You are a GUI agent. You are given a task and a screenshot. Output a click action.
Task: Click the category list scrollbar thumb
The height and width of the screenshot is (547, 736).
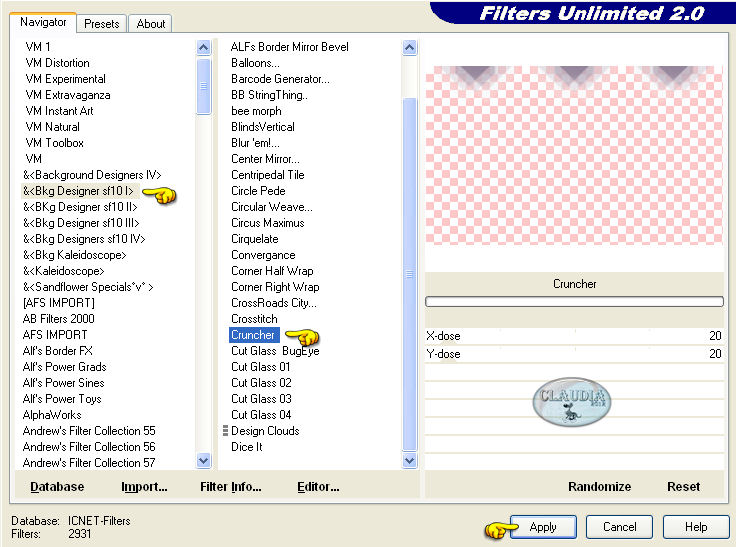click(x=204, y=86)
